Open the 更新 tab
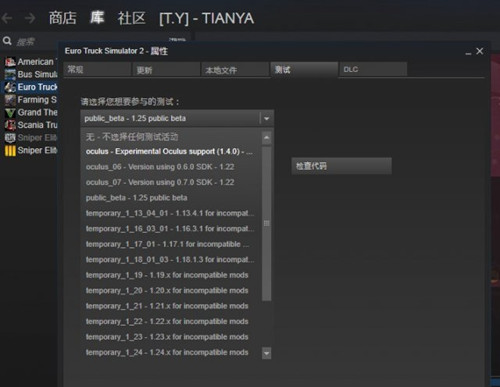Viewport: 500px width, 387px height. pos(166,70)
